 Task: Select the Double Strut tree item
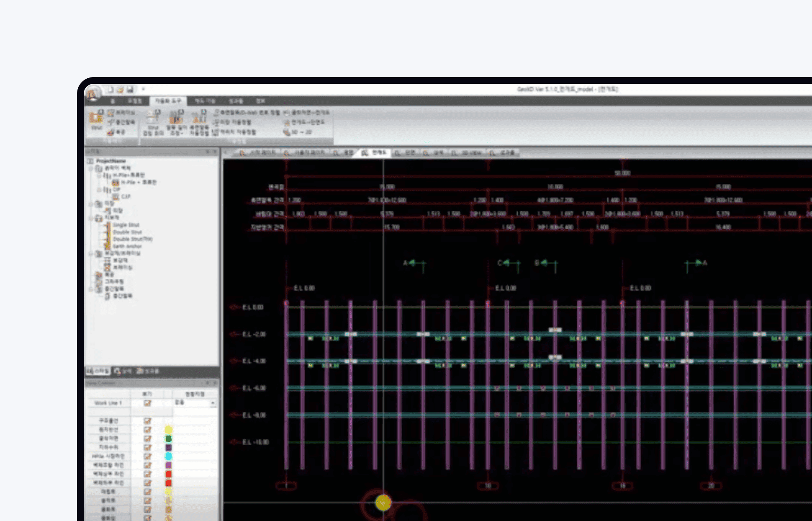click(127, 232)
